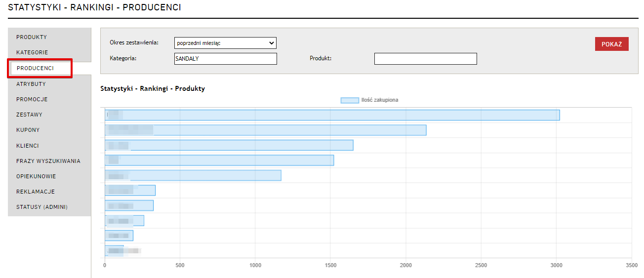
Task: Select the highlighted Producenci menu item
Action: (x=36, y=68)
